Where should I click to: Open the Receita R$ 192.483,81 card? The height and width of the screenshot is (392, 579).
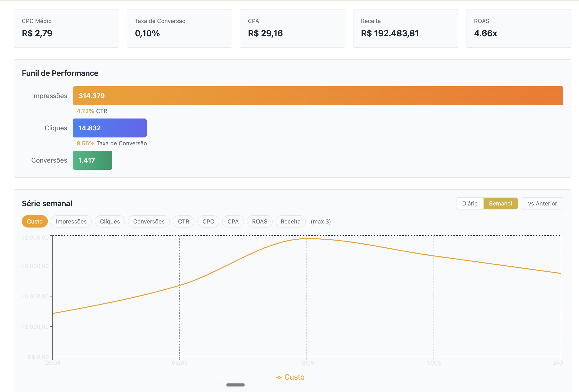click(x=406, y=28)
